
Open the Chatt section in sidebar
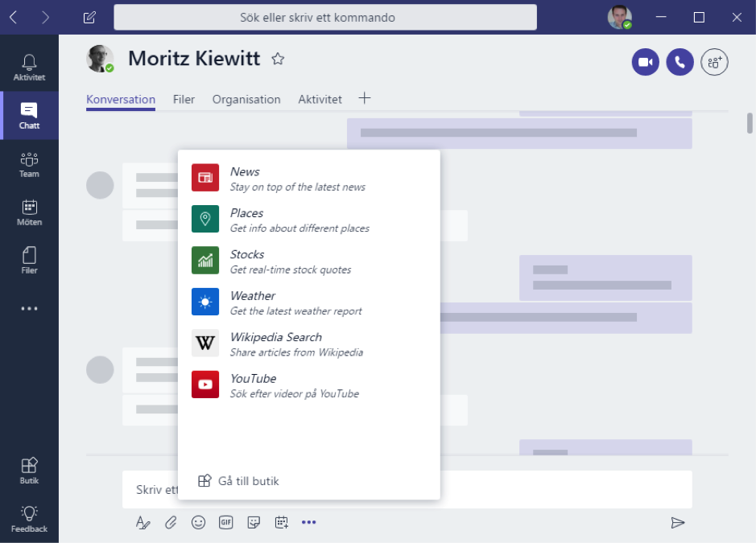pyautogui.click(x=29, y=116)
